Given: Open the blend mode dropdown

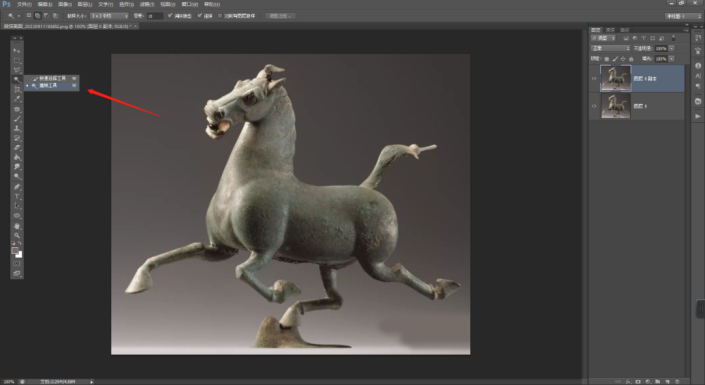Looking at the screenshot, I should point(610,48).
